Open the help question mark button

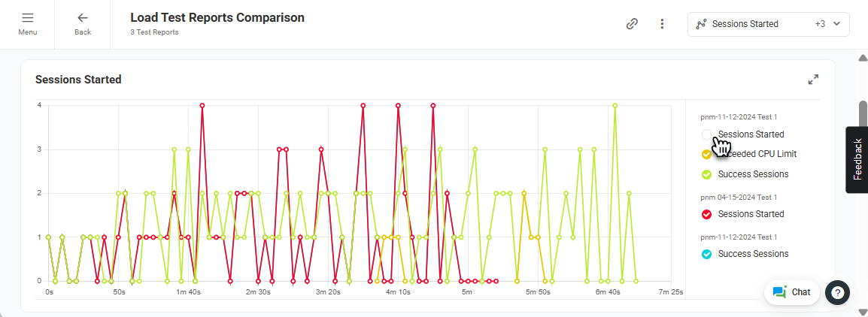(837, 293)
